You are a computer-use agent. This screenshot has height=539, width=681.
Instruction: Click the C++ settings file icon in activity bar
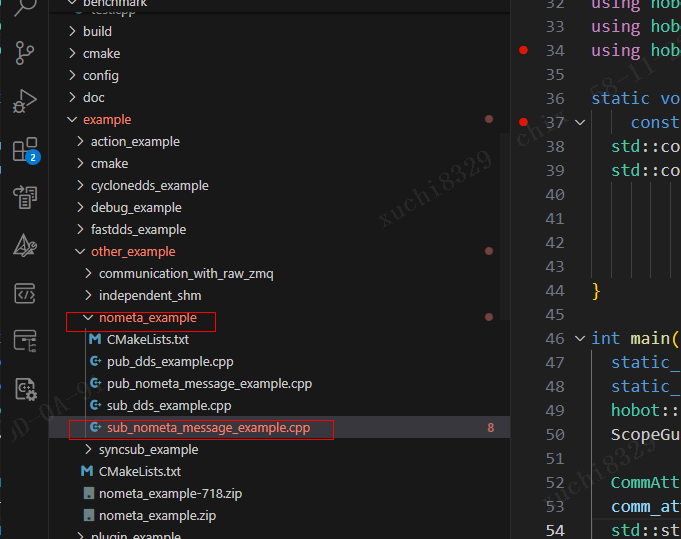pyautogui.click(x=25, y=389)
